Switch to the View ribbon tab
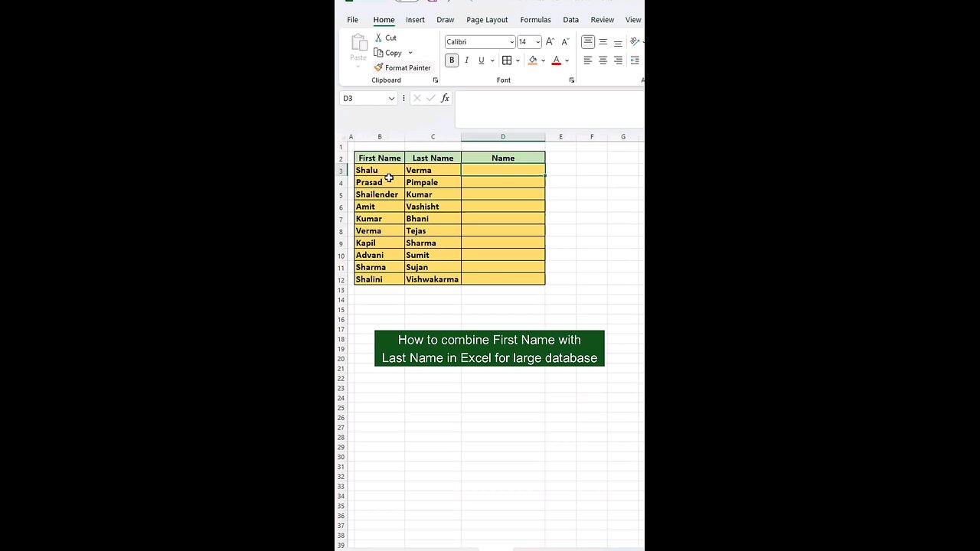980x551 pixels. pyautogui.click(x=633, y=20)
